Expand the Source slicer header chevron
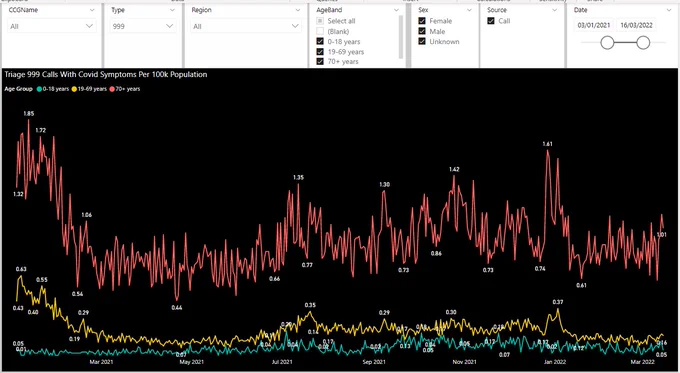Screen dimensions: 680x373 click(555, 10)
